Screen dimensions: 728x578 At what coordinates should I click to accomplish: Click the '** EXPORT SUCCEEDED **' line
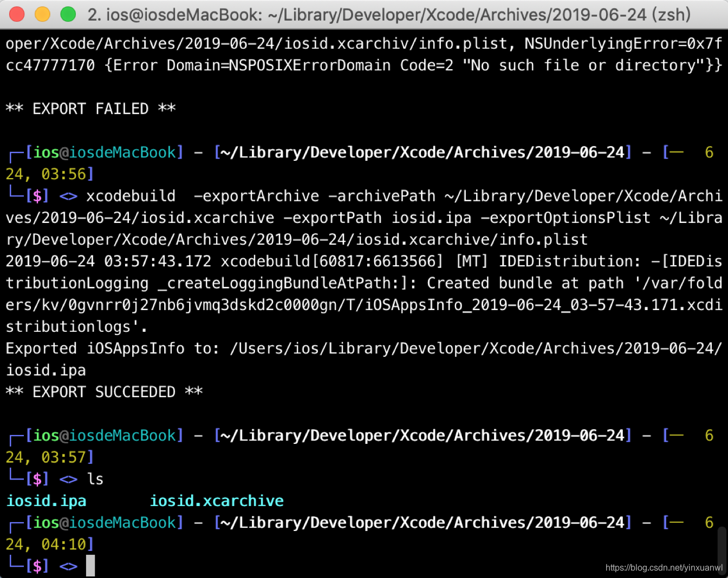pyautogui.click(x=104, y=392)
